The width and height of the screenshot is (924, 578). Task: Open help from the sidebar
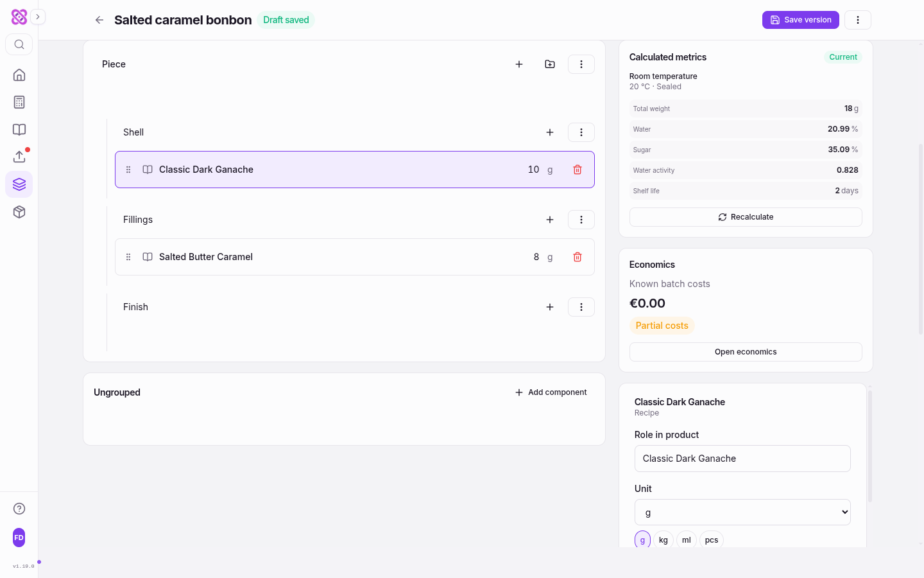click(x=19, y=509)
